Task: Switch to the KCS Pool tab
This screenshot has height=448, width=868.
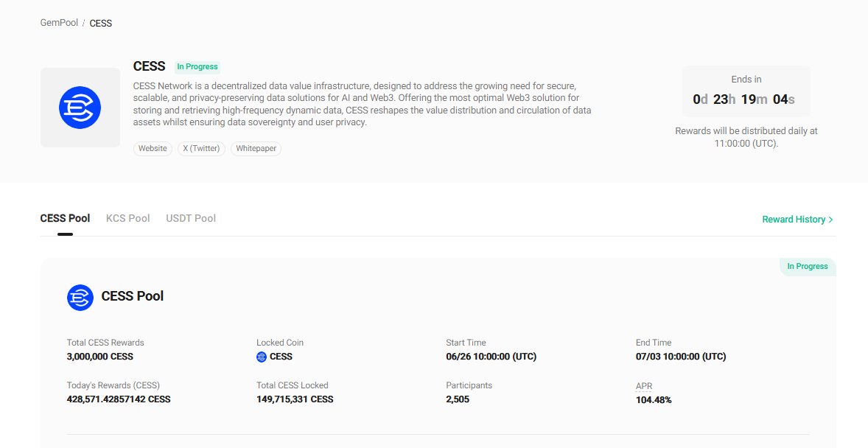Action: [128, 218]
